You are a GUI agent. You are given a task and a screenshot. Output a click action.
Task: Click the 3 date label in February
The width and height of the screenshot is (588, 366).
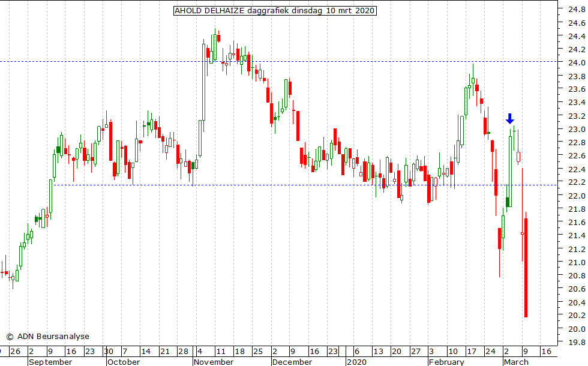pyautogui.click(x=431, y=352)
